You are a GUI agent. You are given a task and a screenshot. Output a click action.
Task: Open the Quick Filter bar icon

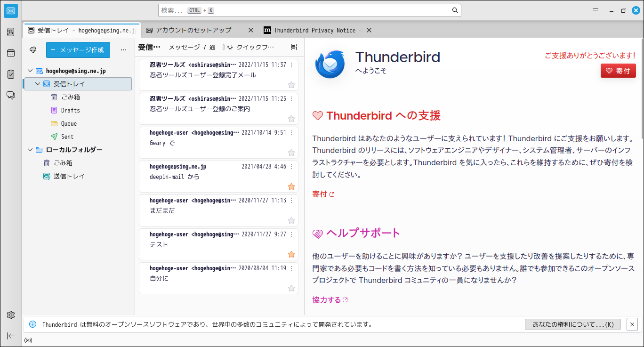229,47
